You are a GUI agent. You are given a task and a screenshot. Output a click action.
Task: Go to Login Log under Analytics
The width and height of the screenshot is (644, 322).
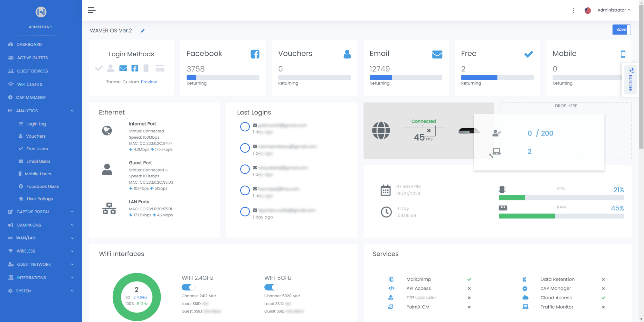[x=36, y=124]
